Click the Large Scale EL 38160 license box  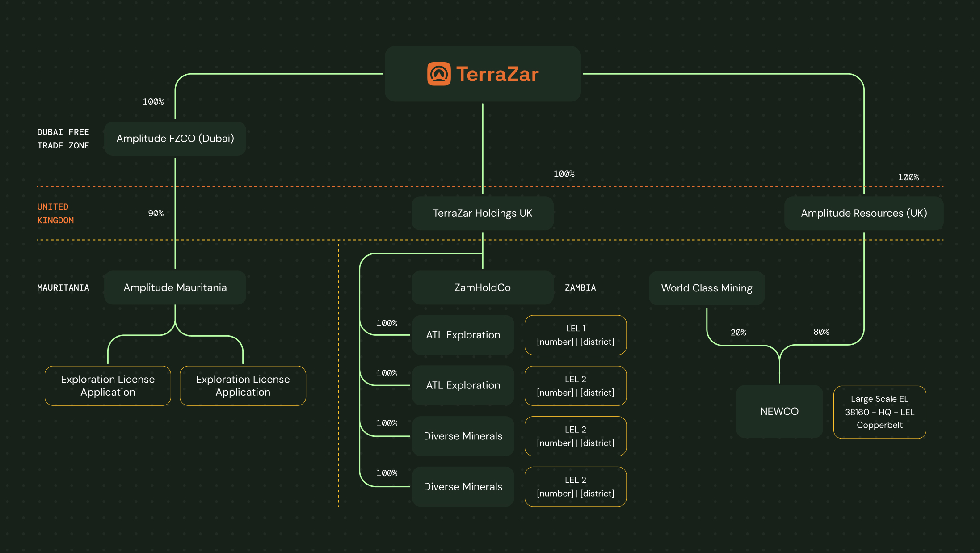[879, 412]
